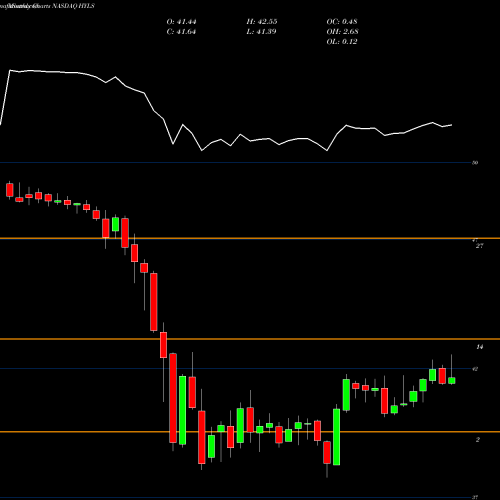Click the 2 level label

pyautogui.click(x=478, y=440)
